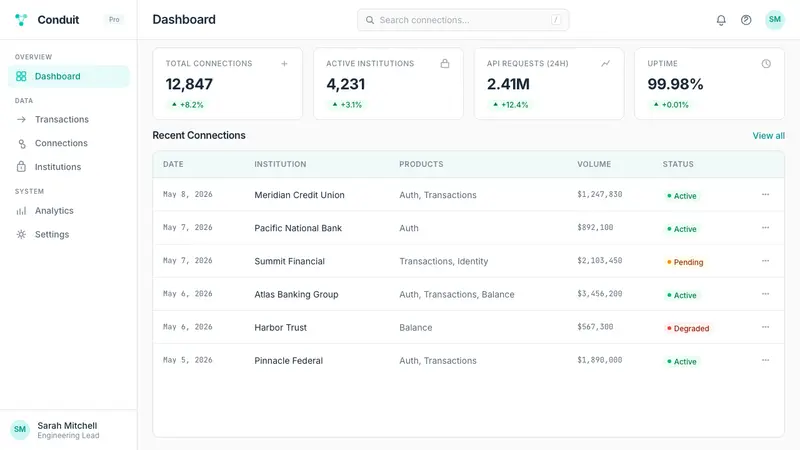This screenshot has height=450, width=800.
Task: Click the 2.41M API requests value
Action: click(508, 84)
